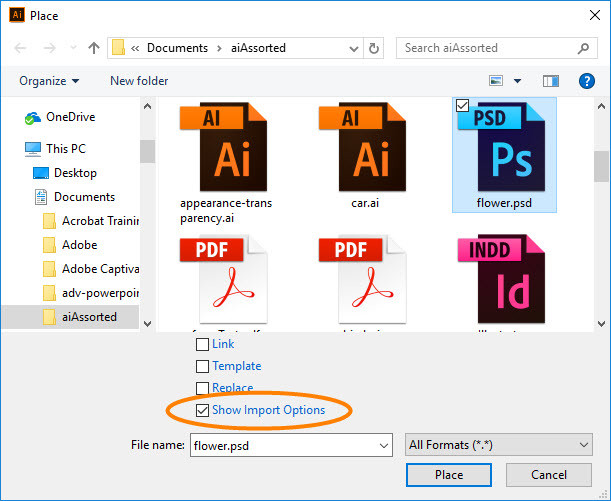Uncheck the flower.psd selection checkbox
The image size is (611, 501).
[x=462, y=105]
